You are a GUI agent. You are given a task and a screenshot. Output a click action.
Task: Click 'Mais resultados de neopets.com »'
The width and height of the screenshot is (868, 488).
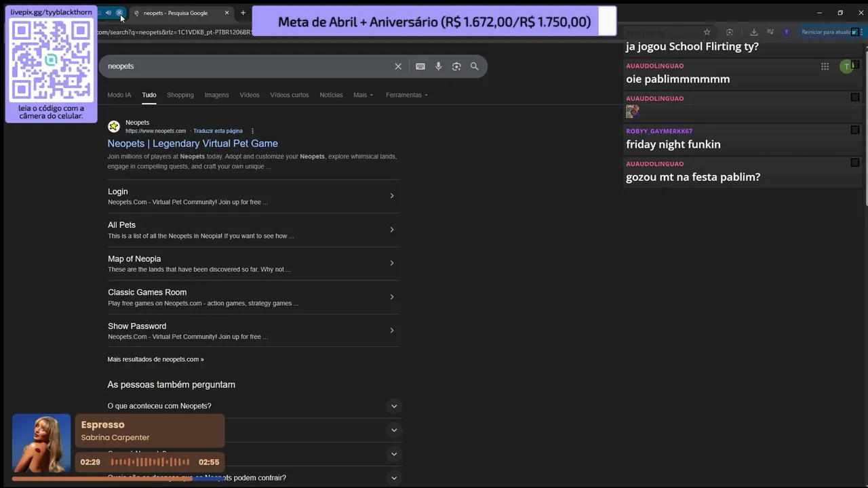[x=155, y=359]
